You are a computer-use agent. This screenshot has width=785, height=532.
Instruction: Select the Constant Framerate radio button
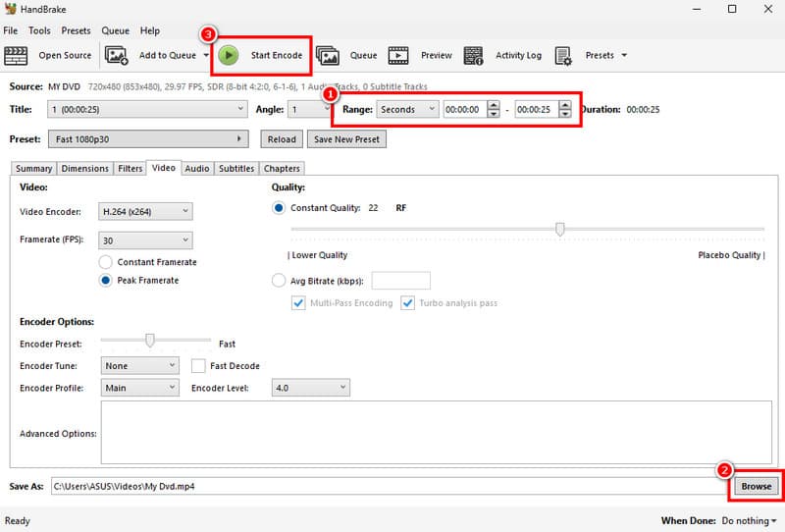tap(105, 262)
